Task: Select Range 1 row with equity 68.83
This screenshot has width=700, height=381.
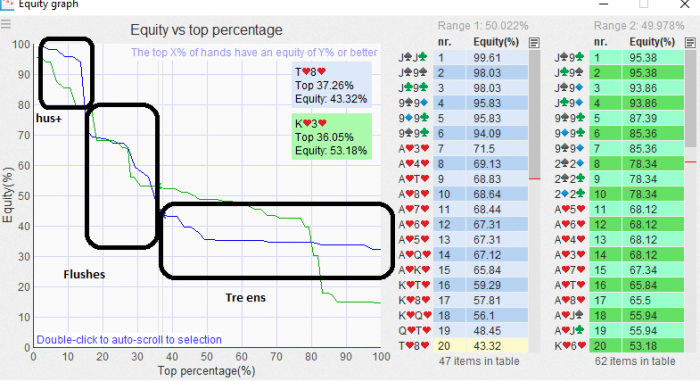Action: pos(462,179)
